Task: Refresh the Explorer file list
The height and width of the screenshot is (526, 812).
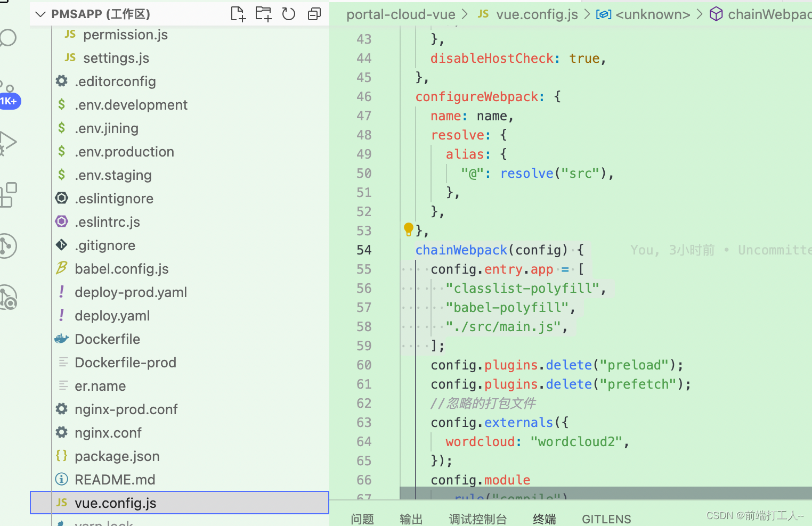Action: pyautogui.click(x=288, y=14)
